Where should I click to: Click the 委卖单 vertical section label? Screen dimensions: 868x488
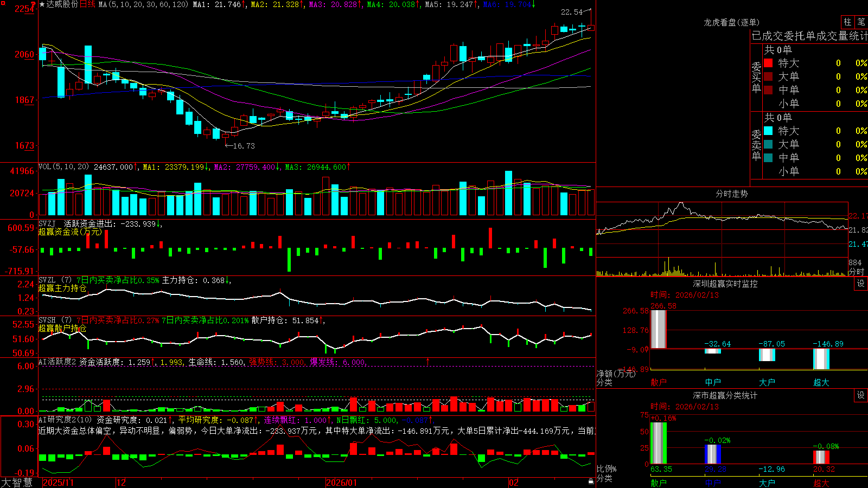point(756,144)
